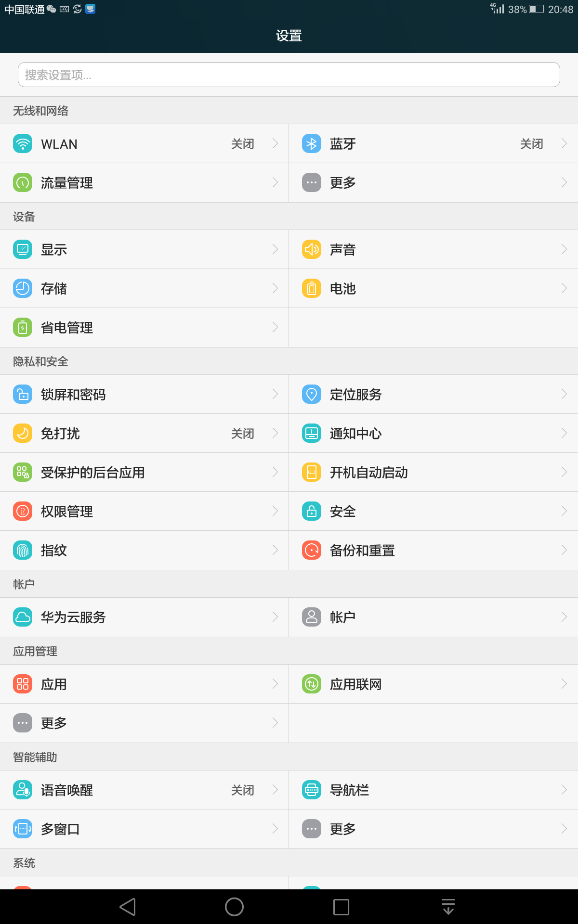
Task: Open 备份和重置 label
Action: (x=362, y=551)
